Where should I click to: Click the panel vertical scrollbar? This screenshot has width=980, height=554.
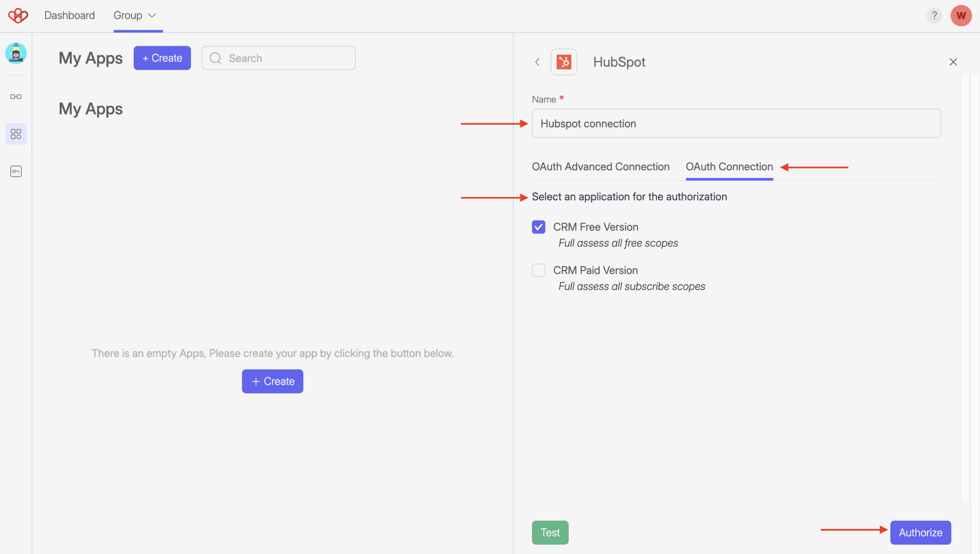tap(965, 287)
